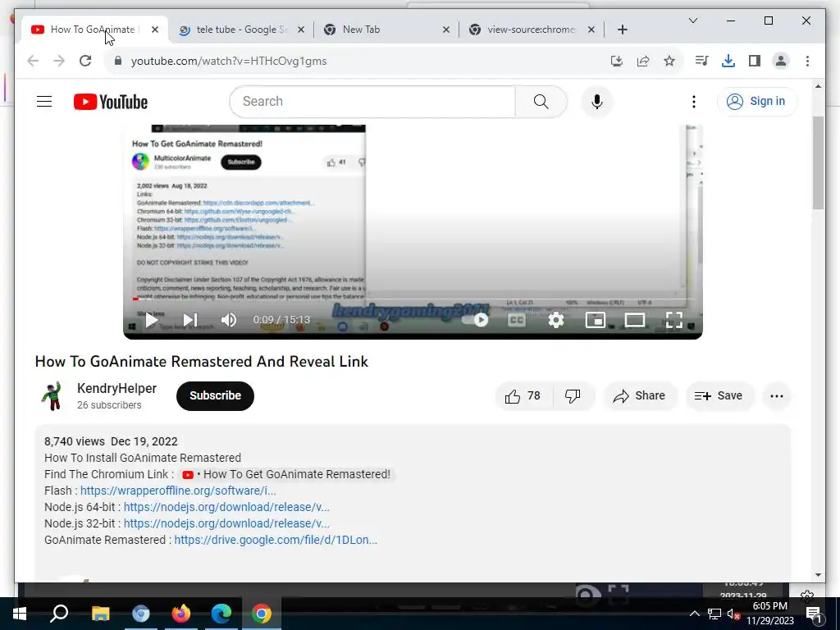
Task: Subscribe to KendryHelper channel
Action: coord(215,396)
